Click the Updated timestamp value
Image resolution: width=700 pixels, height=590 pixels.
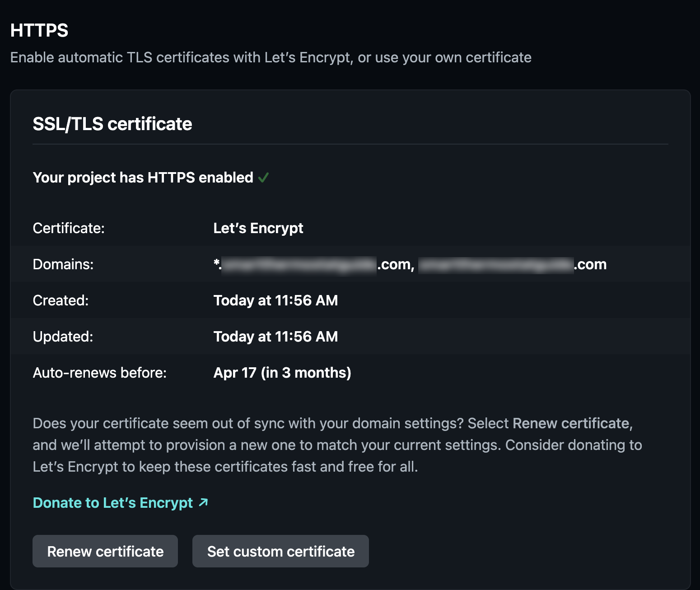coord(275,337)
